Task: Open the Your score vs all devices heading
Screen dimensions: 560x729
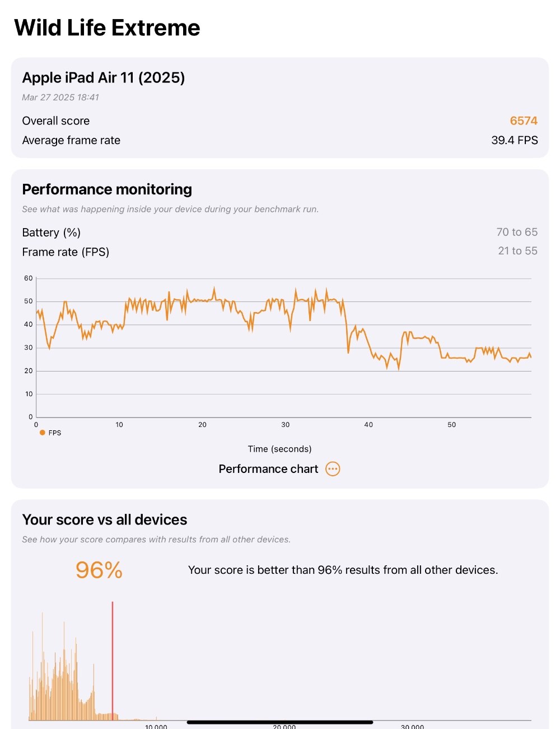Action: (x=105, y=519)
